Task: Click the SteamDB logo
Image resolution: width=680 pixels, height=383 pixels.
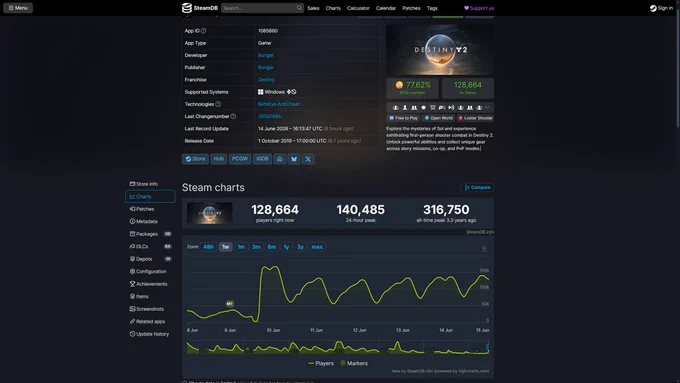Action: (199, 8)
